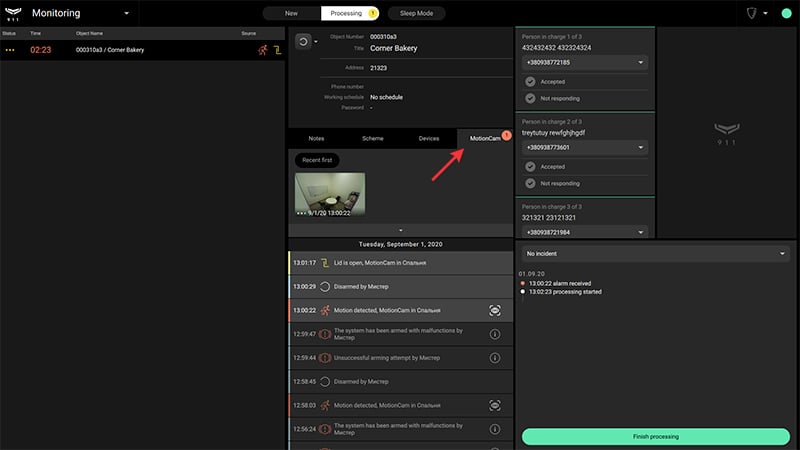800x450 pixels.
Task: Expand the arrow beside the object state icon
Action: tap(316, 42)
